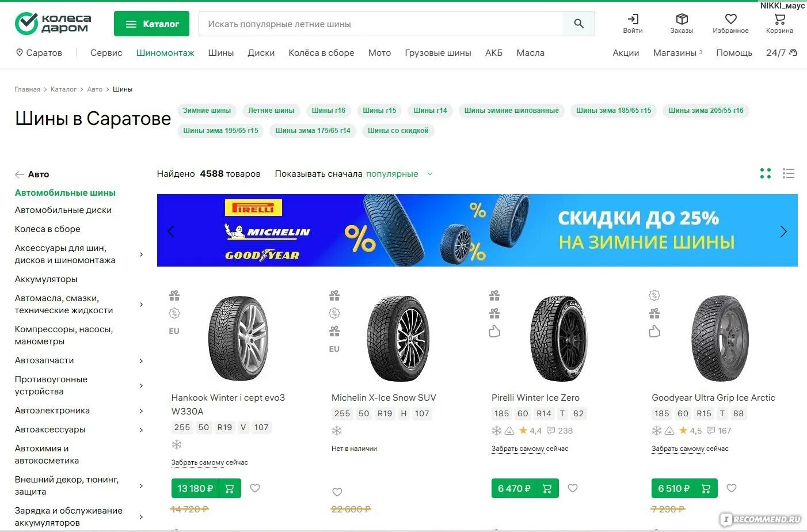Toggle favorite heart for Hankook tire
Viewport: 807px width, 532px height.
pyautogui.click(x=255, y=488)
